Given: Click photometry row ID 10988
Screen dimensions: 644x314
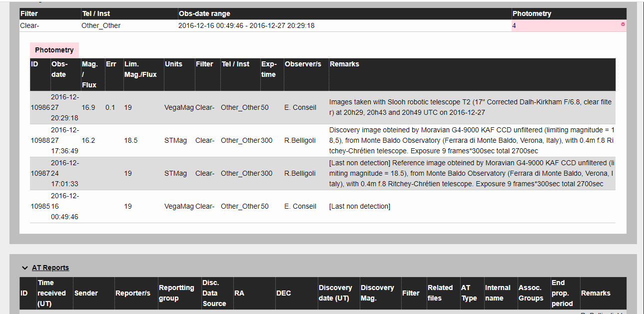Looking at the screenshot, I should click(x=39, y=140).
